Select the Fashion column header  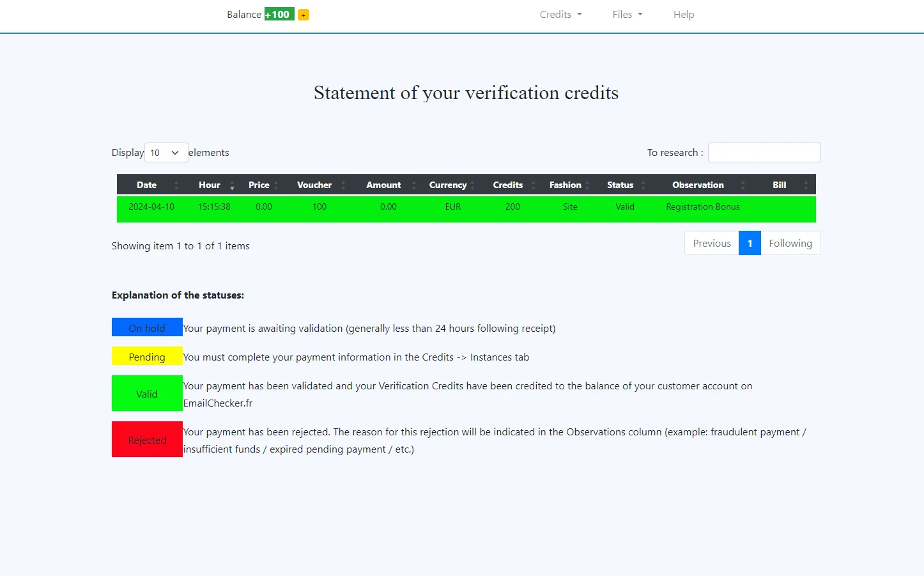point(565,185)
